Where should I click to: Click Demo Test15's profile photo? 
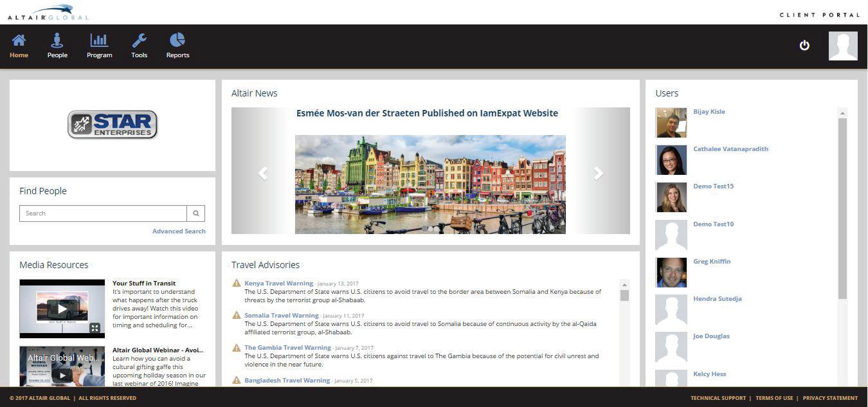coord(671,197)
